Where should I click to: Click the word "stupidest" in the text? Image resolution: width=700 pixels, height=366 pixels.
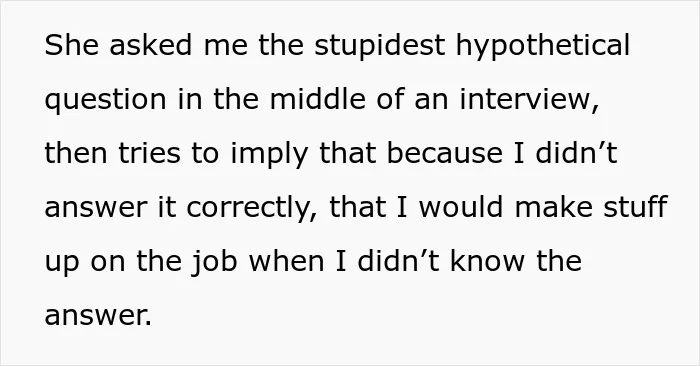coord(379,46)
